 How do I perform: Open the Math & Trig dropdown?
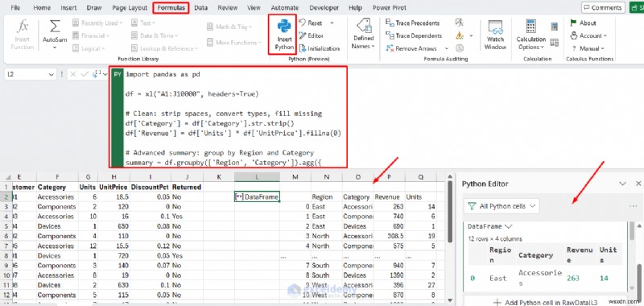point(229,27)
